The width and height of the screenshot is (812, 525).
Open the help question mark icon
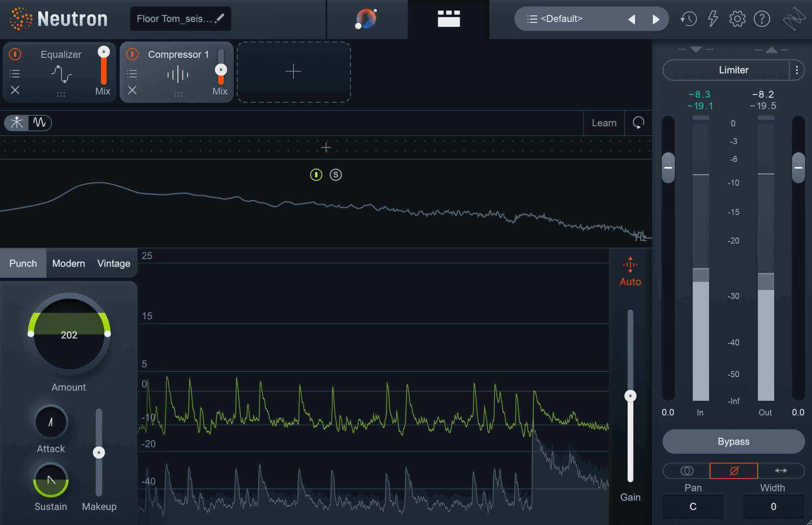point(762,19)
